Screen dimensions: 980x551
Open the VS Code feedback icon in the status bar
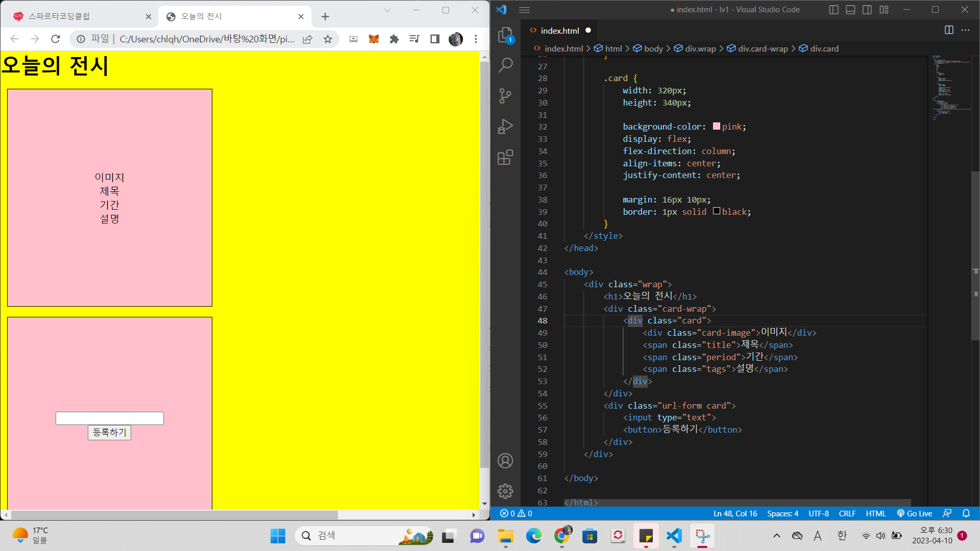947,514
